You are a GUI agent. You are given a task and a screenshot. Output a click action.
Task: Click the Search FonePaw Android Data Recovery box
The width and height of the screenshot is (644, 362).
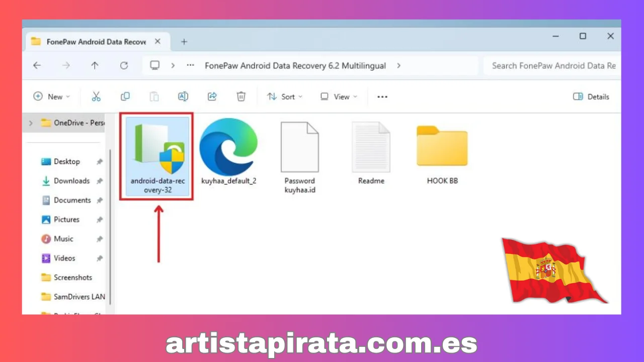click(552, 65)
